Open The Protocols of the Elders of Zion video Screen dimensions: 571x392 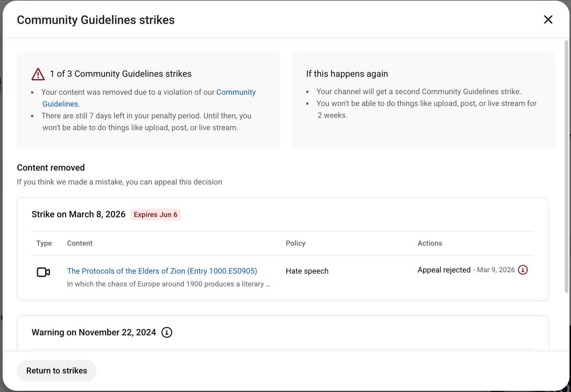(162, 271)
